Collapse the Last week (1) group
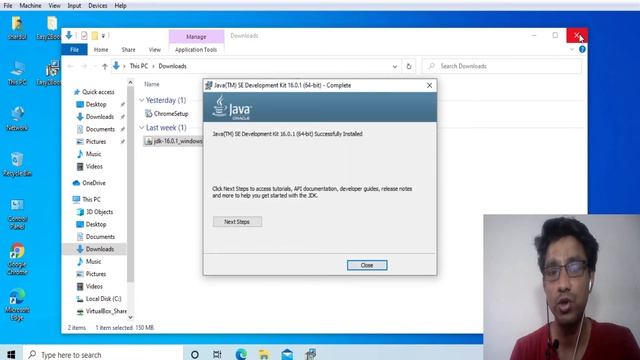This screenshot has height=360, width=640. click(142, 128)
